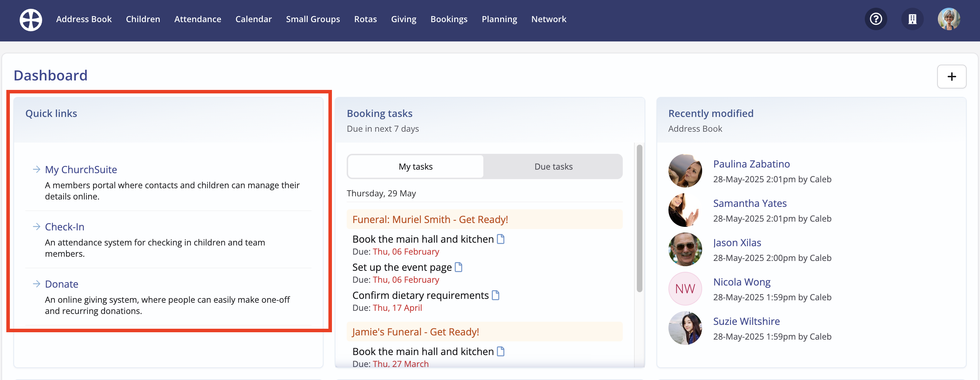Click Book the main hall task under Muriel Smith
The width and height of the screenshot is (980, 380).
[423, 239]
